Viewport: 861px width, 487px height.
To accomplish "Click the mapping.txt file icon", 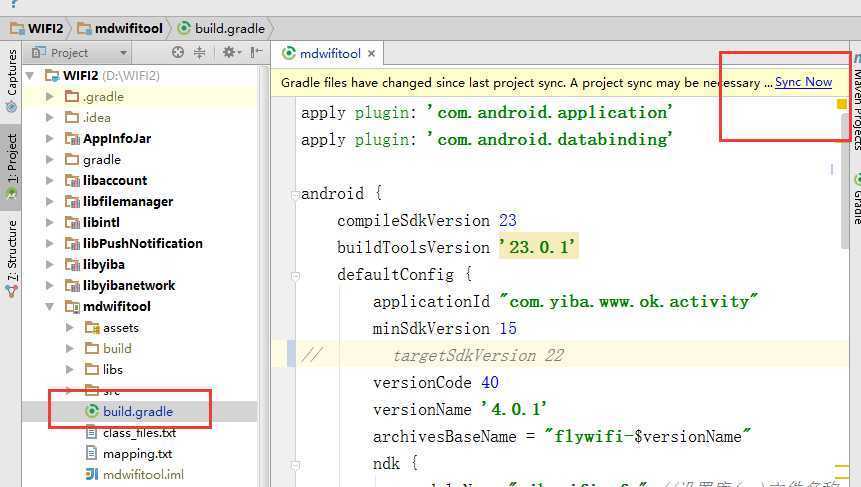I will coord(92,454).
